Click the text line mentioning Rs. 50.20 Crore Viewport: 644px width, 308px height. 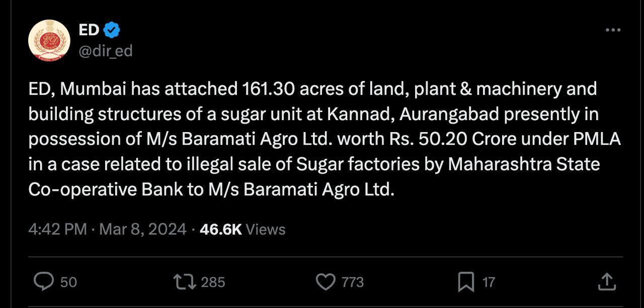pos(325,139)
